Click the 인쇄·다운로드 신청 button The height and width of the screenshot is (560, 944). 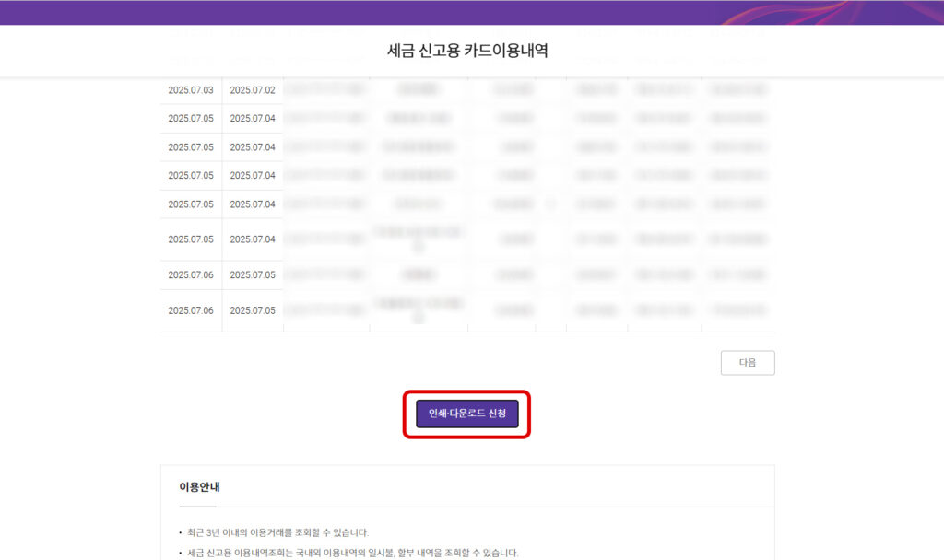[466, 414]
